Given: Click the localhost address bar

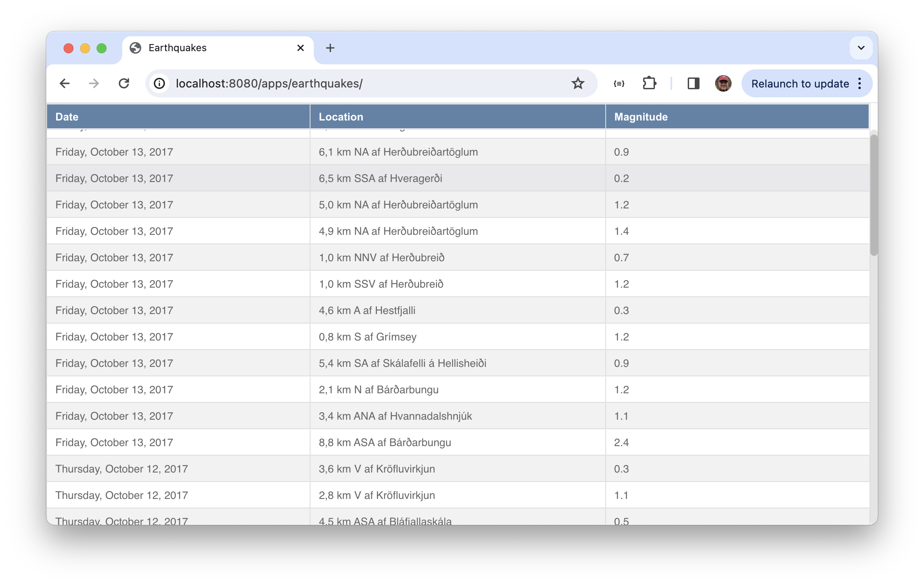Looking at the screenshot, I should tap(363, 84).
